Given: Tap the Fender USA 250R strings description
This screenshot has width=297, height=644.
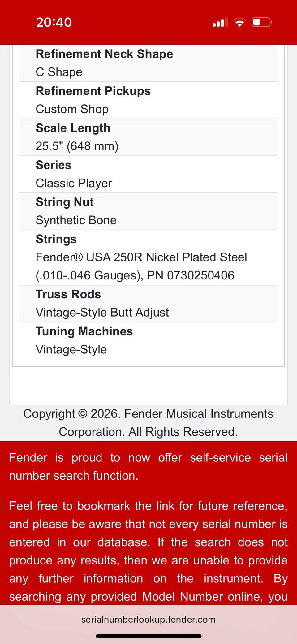Looking at the screenshot, I should (141, 266).
